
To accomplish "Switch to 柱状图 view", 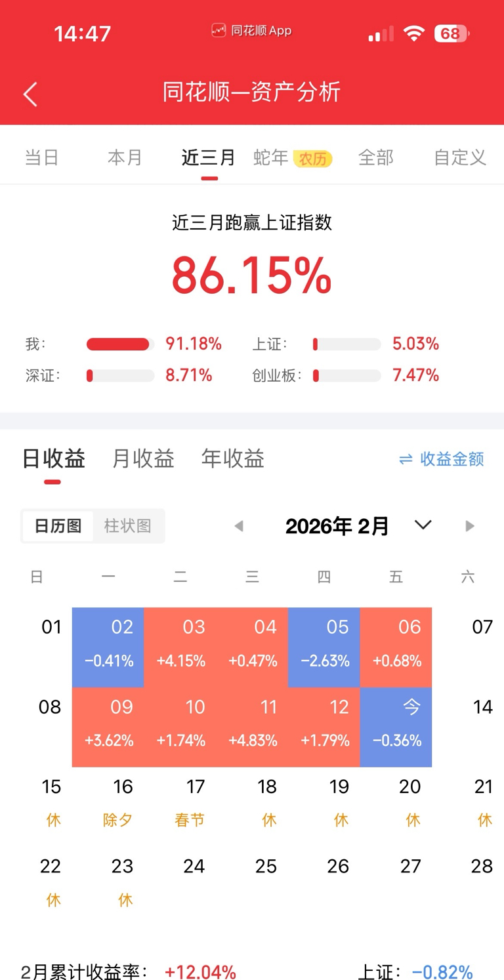I will pos(127,526).
